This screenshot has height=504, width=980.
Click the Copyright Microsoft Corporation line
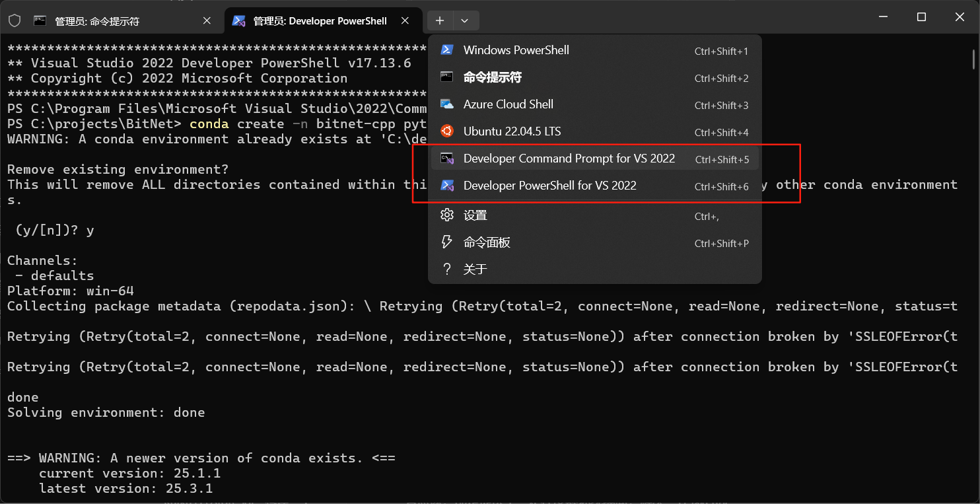(x=177, y=79)
